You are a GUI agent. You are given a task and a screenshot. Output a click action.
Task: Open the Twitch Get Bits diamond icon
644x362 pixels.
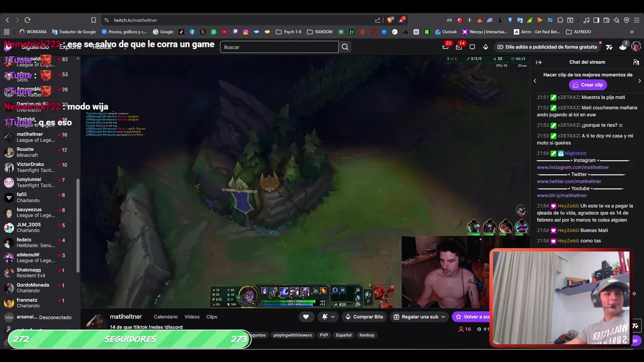coord(486,47)
